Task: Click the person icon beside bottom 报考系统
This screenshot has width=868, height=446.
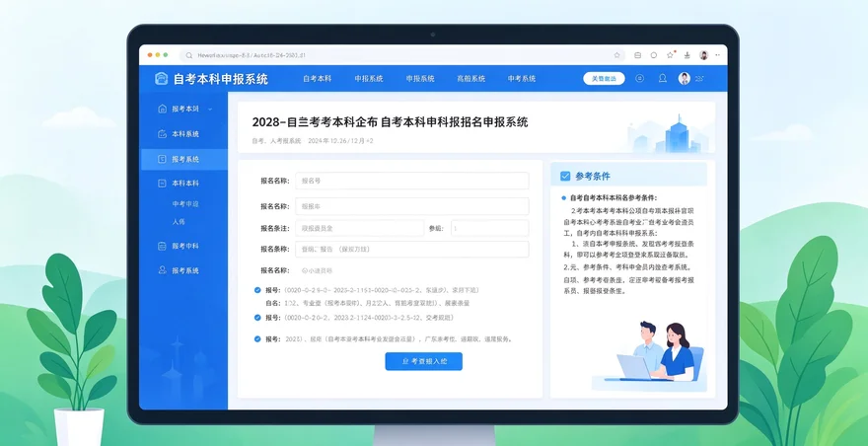Action: (x=162, y=270)
